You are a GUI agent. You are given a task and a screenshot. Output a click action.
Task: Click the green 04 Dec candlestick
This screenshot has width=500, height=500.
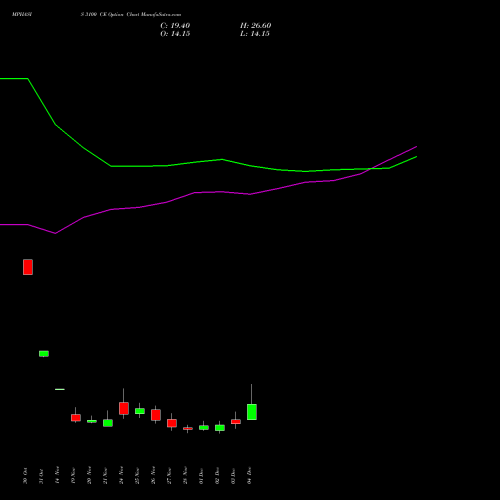point(252,412)
